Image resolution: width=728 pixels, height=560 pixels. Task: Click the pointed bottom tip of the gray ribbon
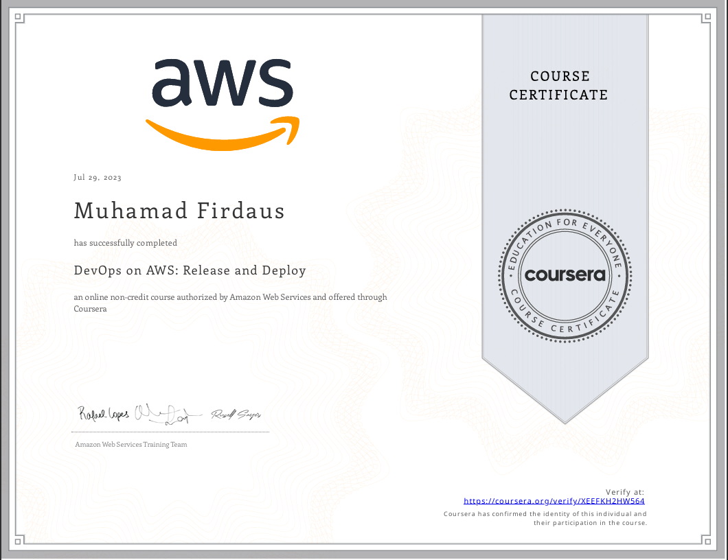coord(565,420)
